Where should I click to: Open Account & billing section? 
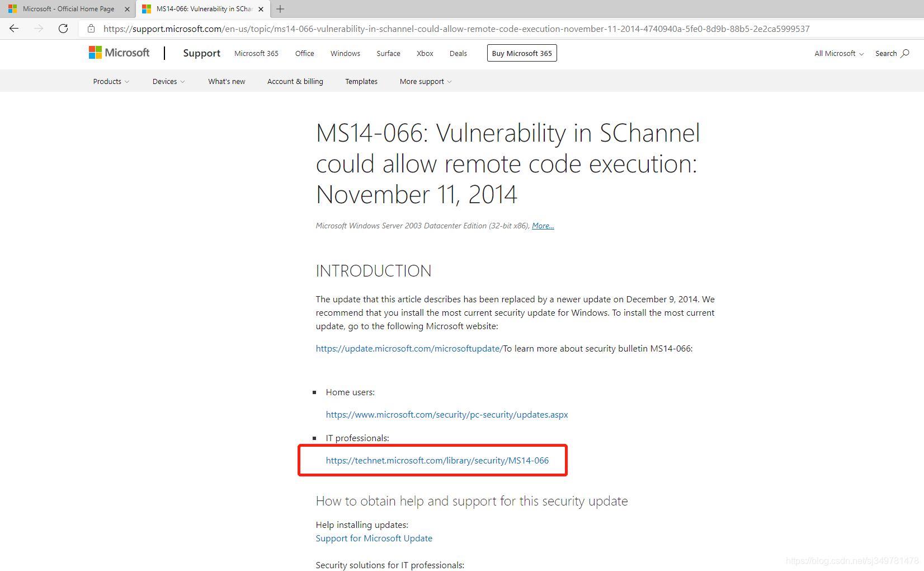pos(295,81)
